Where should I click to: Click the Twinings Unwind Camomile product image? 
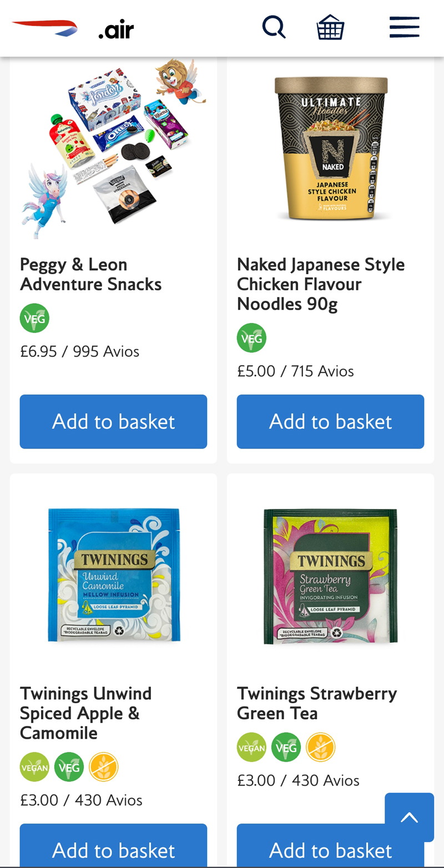click(x=114, y=576)
